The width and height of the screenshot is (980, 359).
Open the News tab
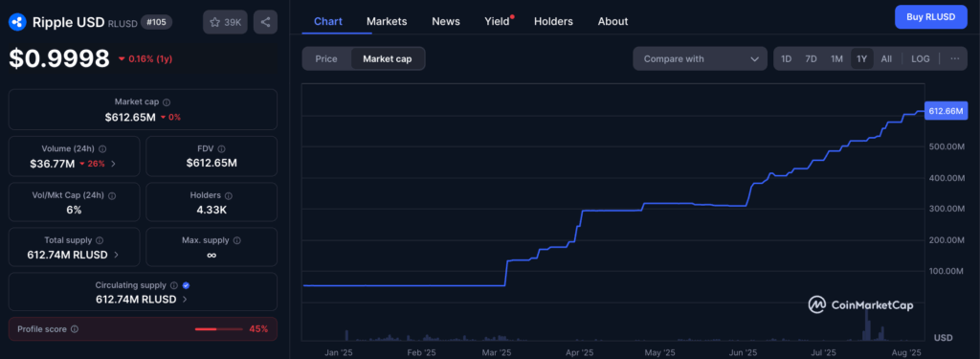[446, 21]
